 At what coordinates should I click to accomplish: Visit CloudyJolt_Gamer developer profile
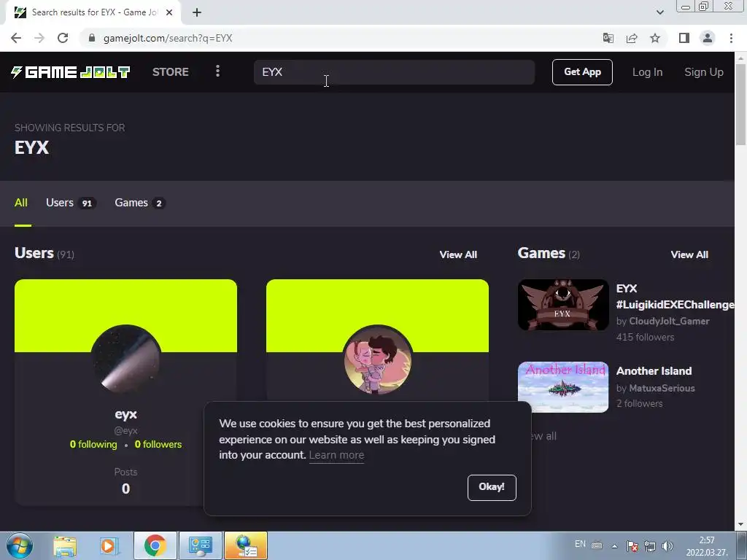[x=669, y=322]
